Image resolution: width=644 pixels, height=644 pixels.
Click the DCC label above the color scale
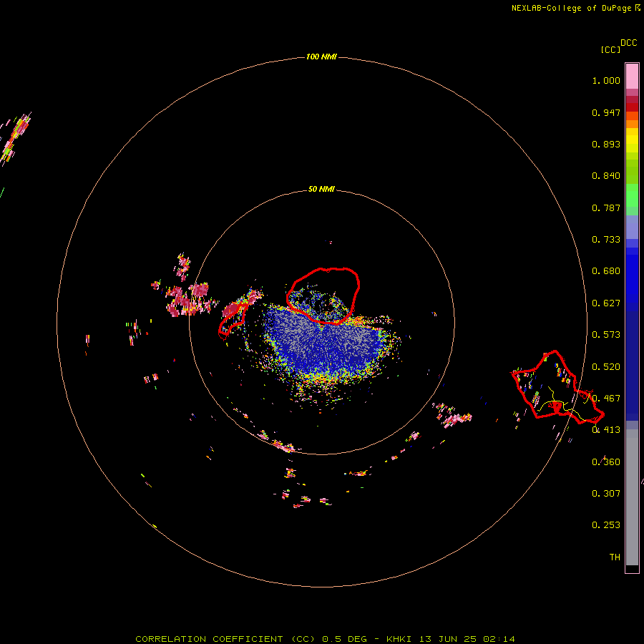click(x=628, y=43)
